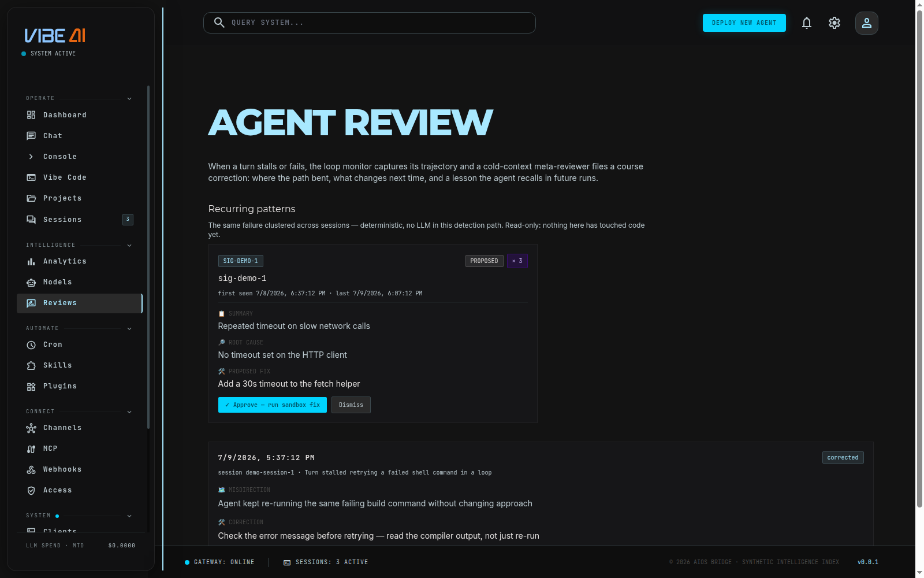Click the Sessions count badge 3
This screenshot has height=578, width=924.
click(128, 220)
